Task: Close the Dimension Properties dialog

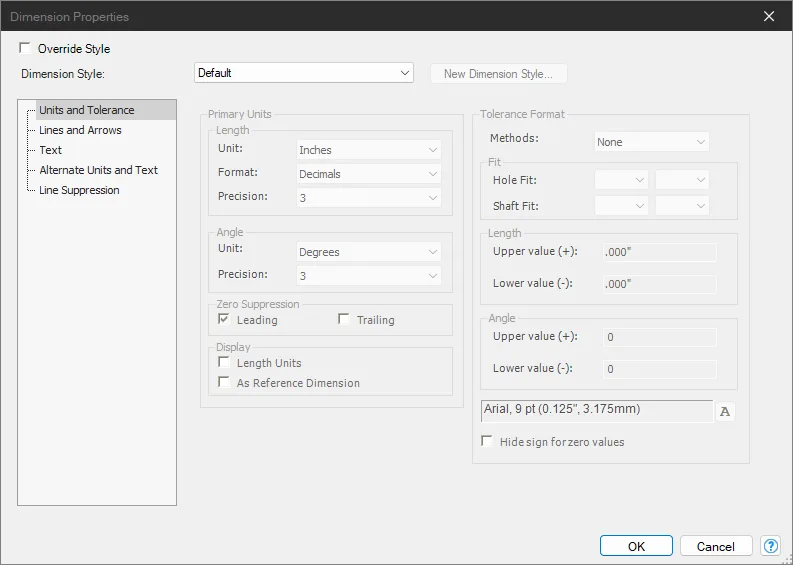Action: coord(769,16)
